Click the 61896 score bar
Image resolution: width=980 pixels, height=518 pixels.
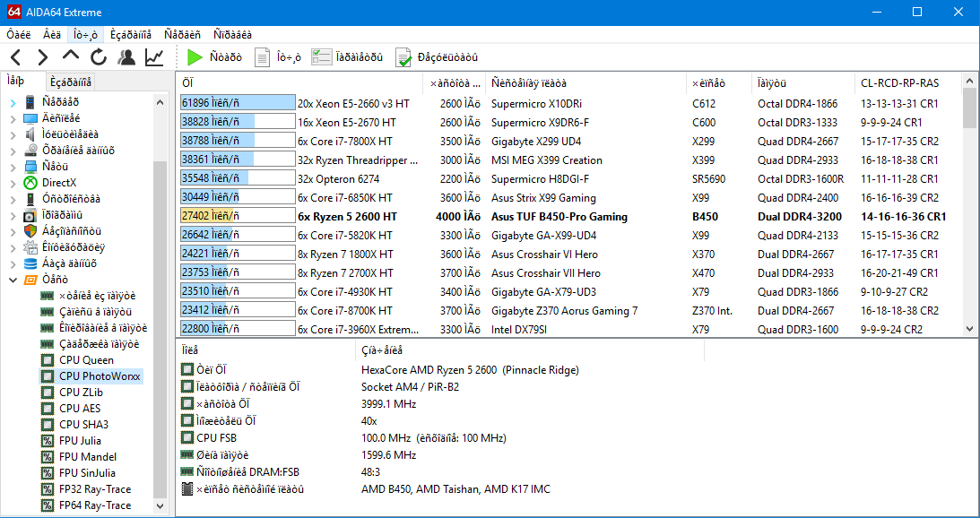(238, 104)
